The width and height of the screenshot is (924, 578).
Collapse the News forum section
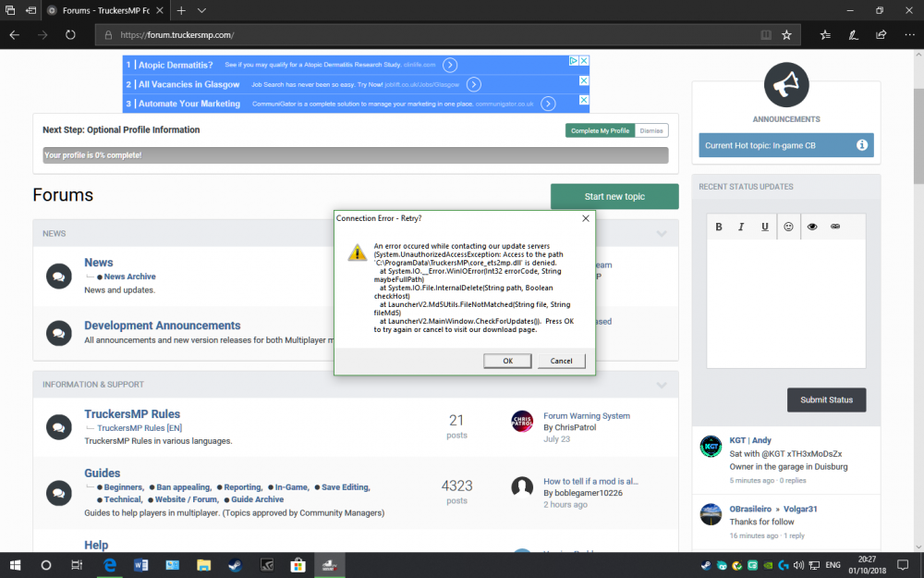coord(662,234)
